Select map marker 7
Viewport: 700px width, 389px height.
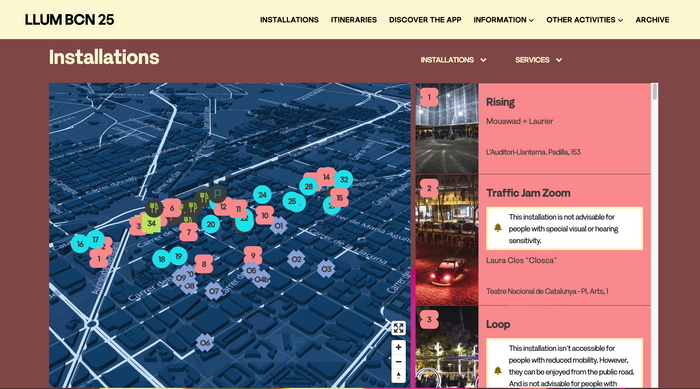point(189,232)
